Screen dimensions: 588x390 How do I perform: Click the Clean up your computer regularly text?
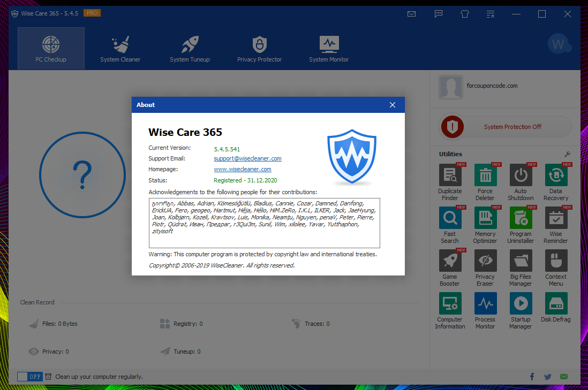pyautogui.click(x=99, y=377)
